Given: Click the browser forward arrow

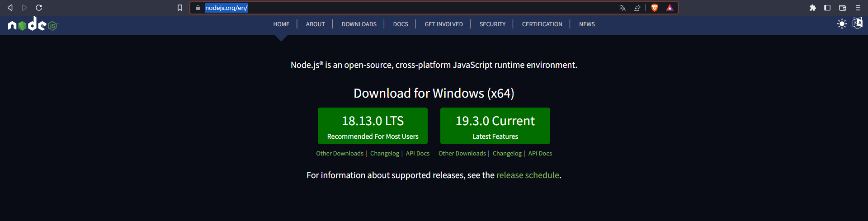Looking at the screenshot, I should click(24, 8).
